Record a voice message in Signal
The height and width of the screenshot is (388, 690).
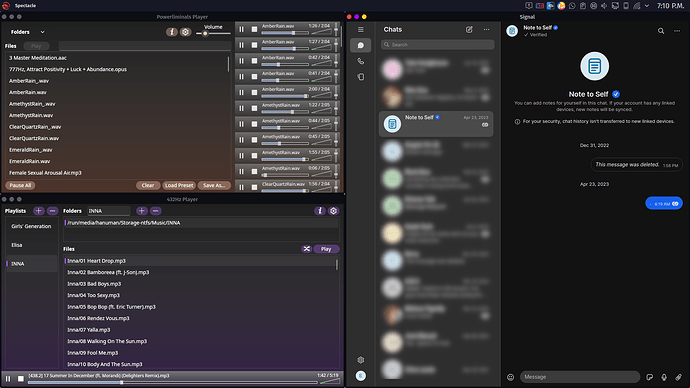pos(664,377)
